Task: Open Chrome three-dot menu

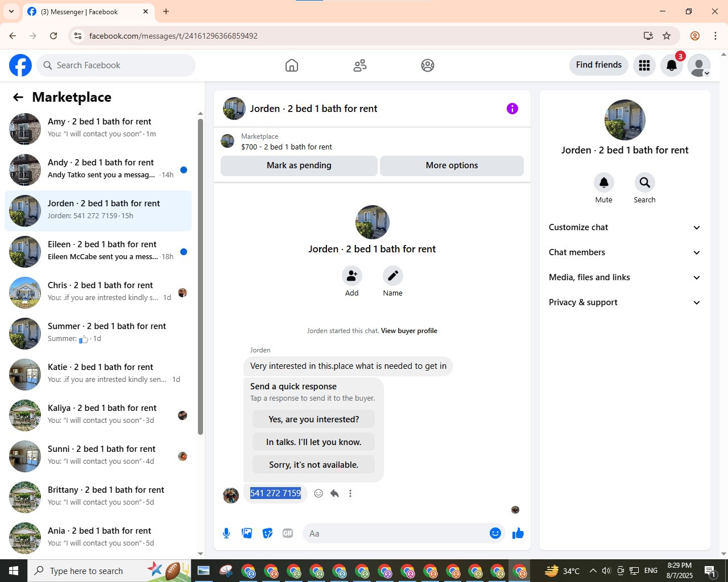Action: (x=715, y=36)
